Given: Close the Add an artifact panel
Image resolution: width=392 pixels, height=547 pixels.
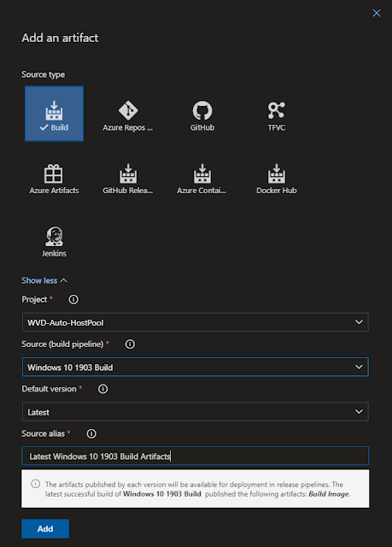Looking at the screenshot, I should pos(377,13).
